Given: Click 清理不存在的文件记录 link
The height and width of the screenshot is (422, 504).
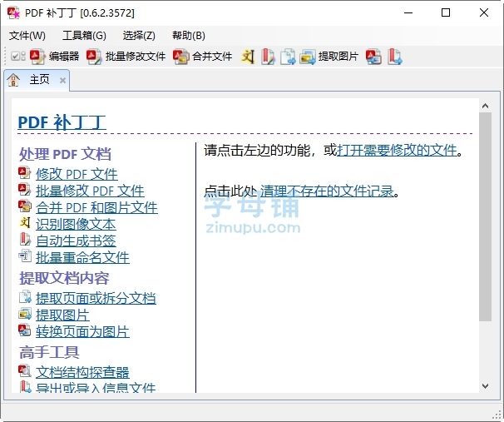Looking at the screenshot, I should [x=327, y=191].
